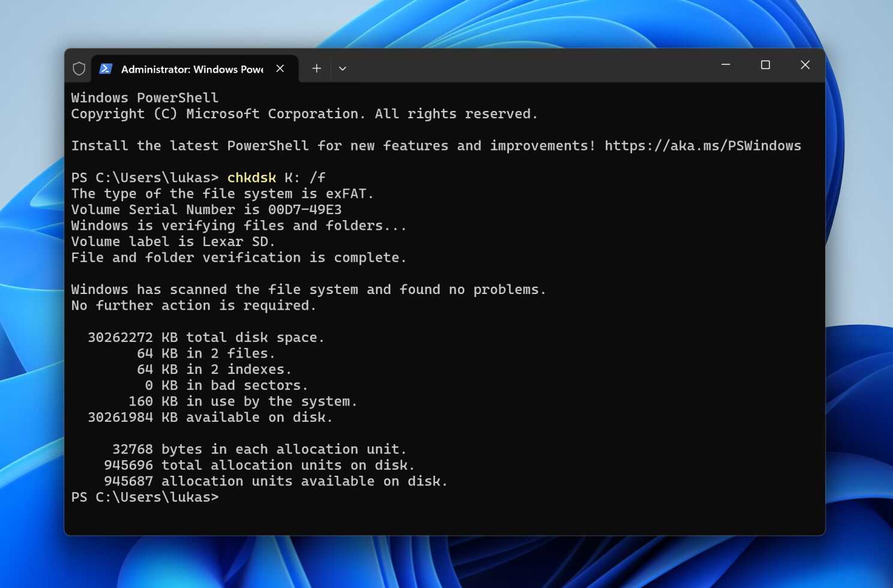Screen dimensions: 893x588
Task: Click '30261984 KB available on disk.'
Action: (x=210, y=417)
